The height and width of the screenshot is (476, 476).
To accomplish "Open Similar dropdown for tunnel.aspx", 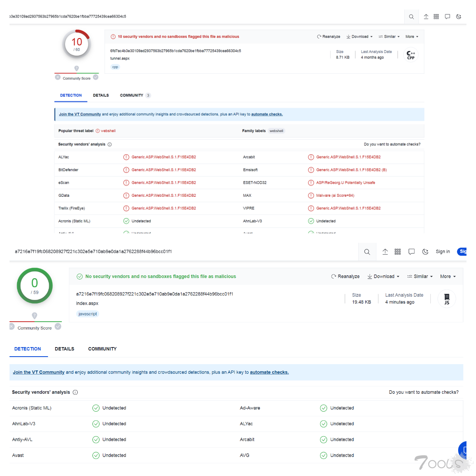I will pyautogui.click(x=389, y=36).
